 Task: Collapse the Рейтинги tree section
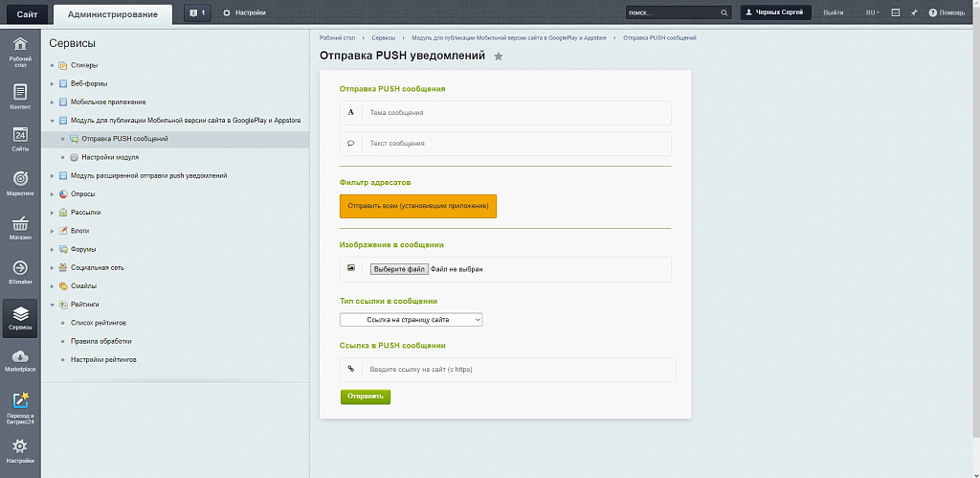pos(52,305)
